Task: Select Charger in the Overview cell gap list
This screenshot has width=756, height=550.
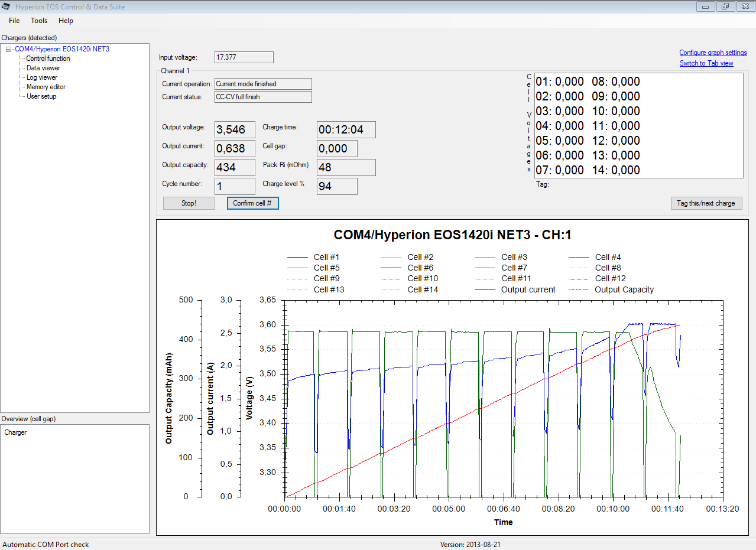Action: (x=15, y=432)
